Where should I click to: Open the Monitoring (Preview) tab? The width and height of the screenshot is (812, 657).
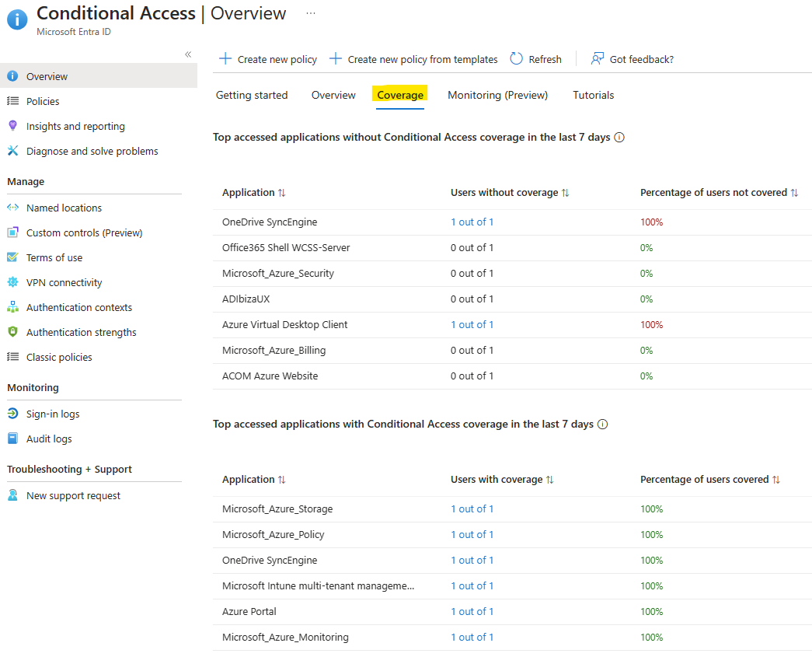pos(497,96)
